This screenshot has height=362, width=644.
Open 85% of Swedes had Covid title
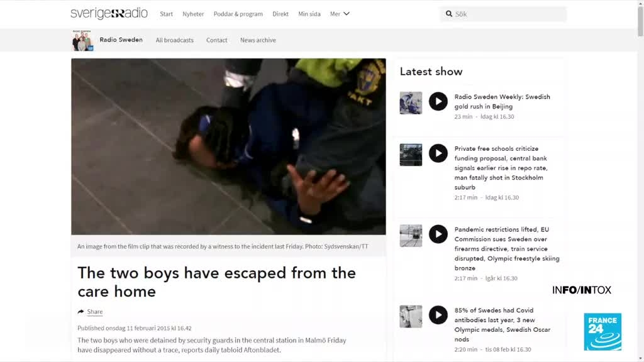pyautogui.click(x=502, y=325)
